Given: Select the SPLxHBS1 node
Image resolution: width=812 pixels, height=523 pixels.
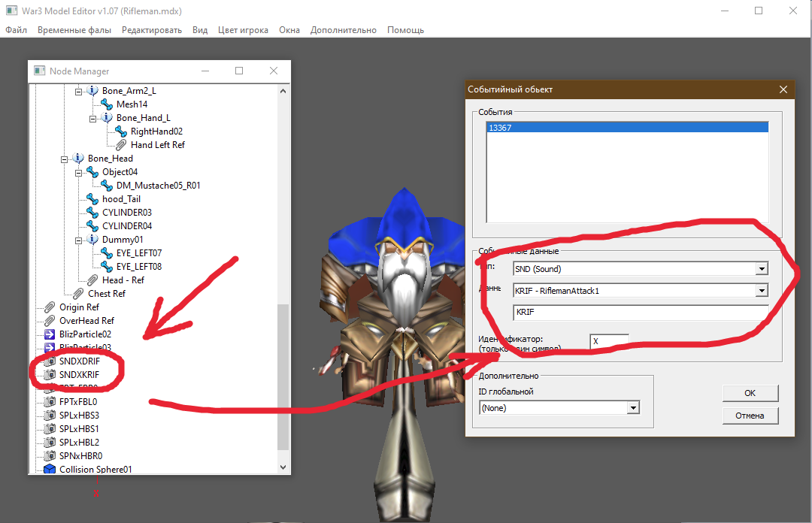Looking at the screenshot, I should pyautogui.click(x=79, y=429).
